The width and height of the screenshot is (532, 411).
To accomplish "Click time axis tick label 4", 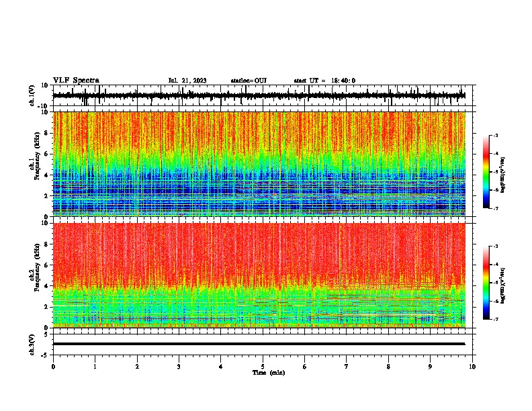I will (221, 367).
